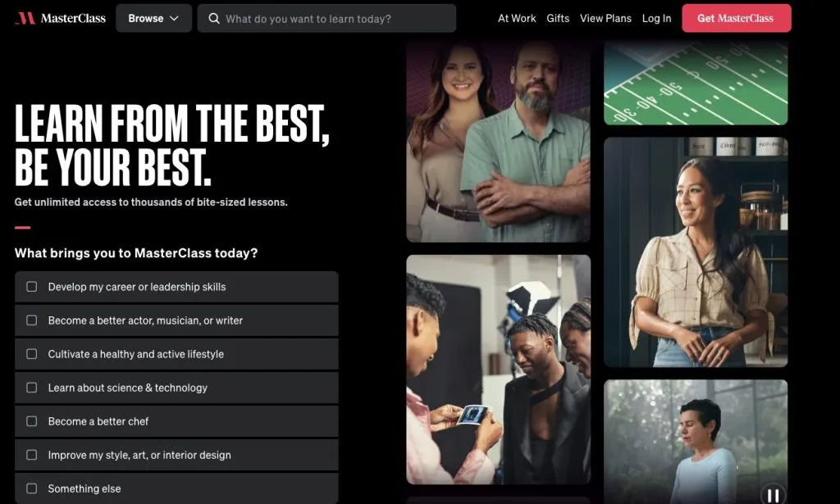Check 'Become a better actor, musician, or writer'

click(32, 320)
